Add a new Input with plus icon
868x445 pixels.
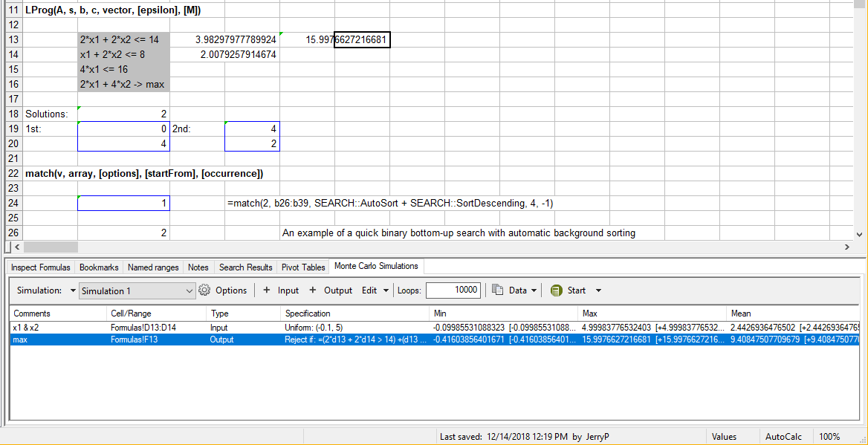[x=268, y=290]
